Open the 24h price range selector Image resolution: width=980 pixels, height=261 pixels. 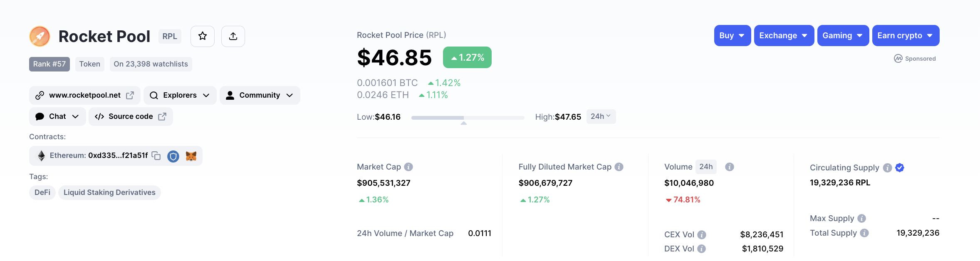tap(601, 116)
